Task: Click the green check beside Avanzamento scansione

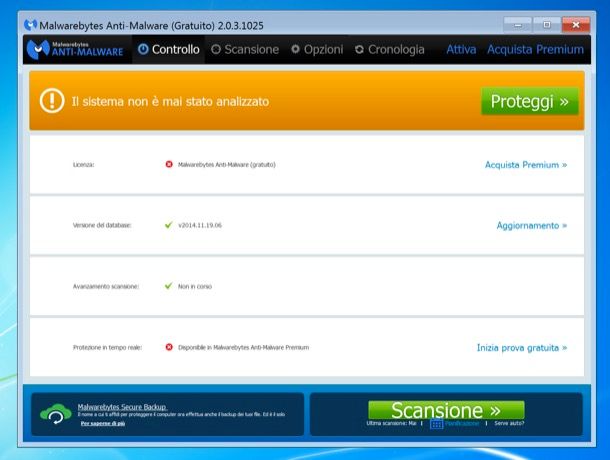Action: click(168, 286)
